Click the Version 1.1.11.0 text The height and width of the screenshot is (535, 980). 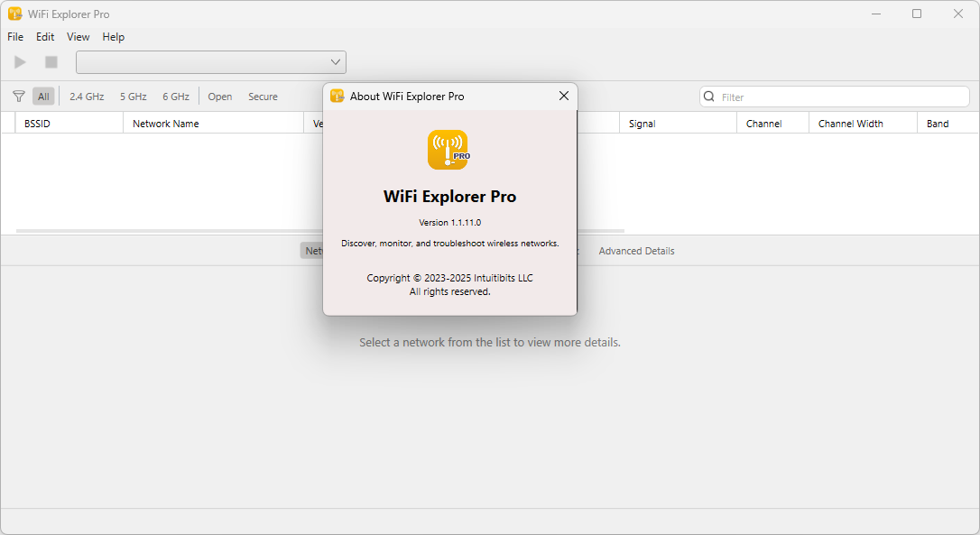(x=450, y=223)
